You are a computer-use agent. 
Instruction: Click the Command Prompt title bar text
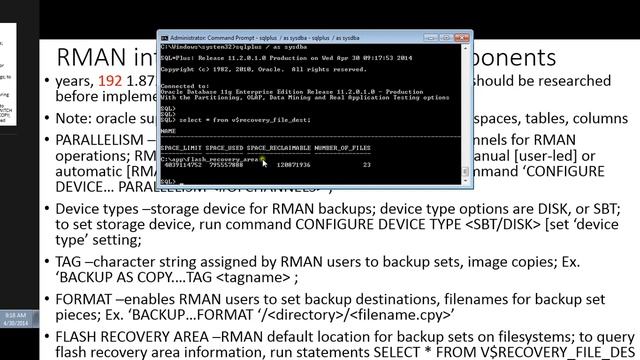click(x=264, y=38)
